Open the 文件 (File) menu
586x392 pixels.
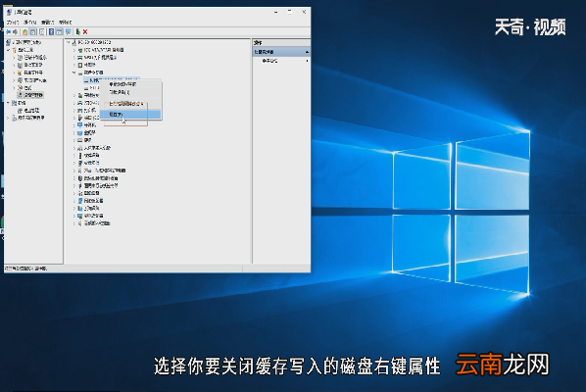13,23
